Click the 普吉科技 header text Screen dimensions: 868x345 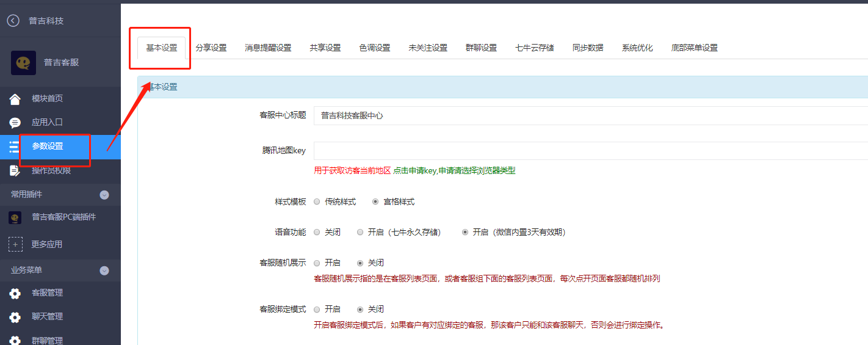pos(46,21)
